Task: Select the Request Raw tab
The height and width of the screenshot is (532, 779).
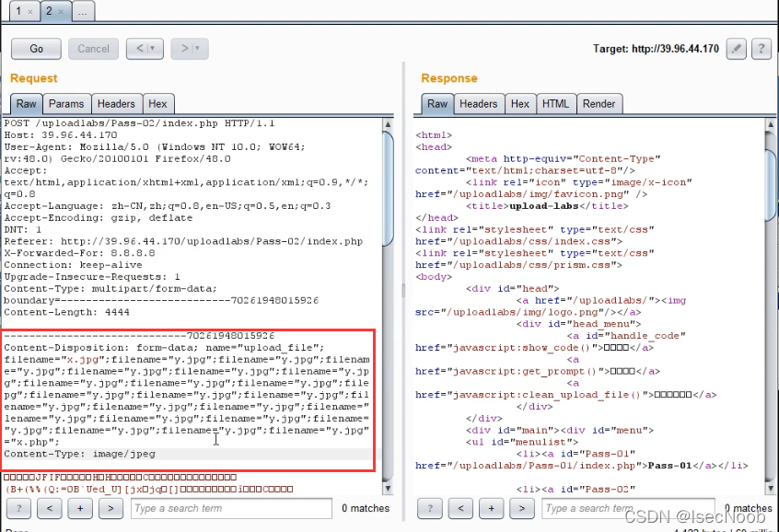Action: coord(27,104)
